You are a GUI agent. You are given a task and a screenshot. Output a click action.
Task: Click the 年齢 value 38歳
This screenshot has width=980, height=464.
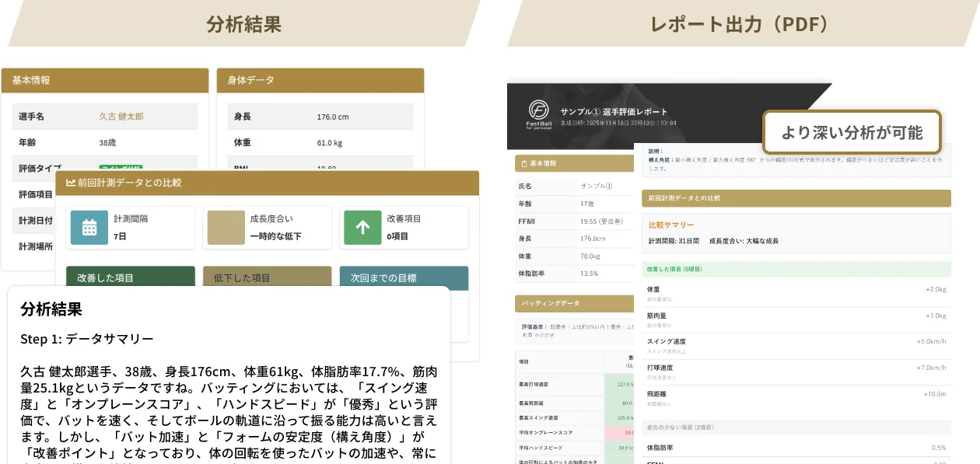tap(107, 143)
